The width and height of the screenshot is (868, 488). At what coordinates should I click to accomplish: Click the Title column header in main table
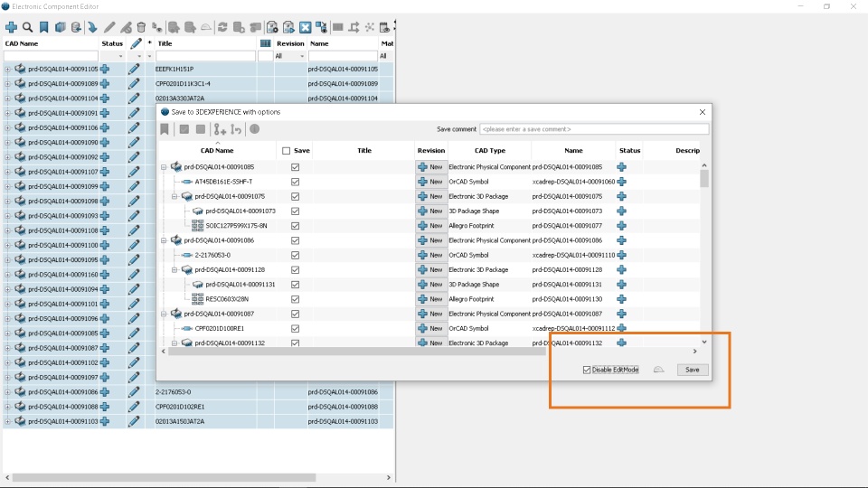click(165, 43)
